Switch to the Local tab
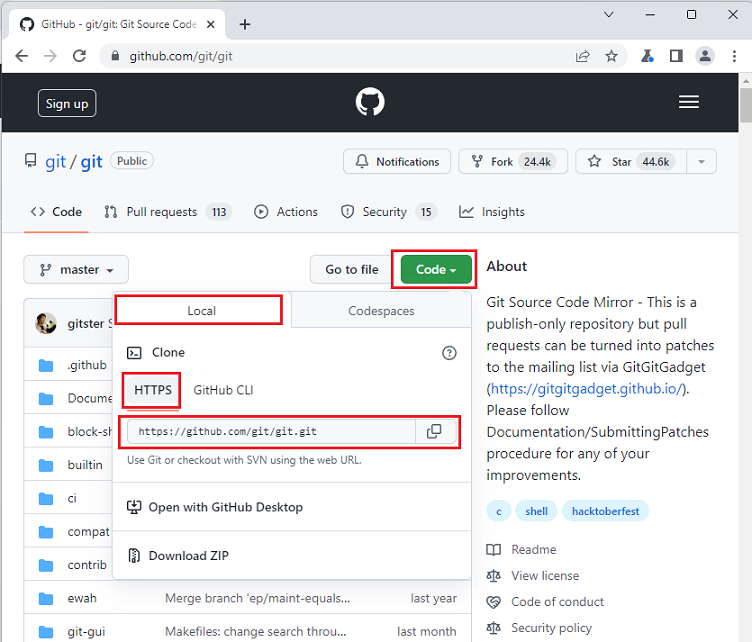Screen dimensions: 752x642 201,311
